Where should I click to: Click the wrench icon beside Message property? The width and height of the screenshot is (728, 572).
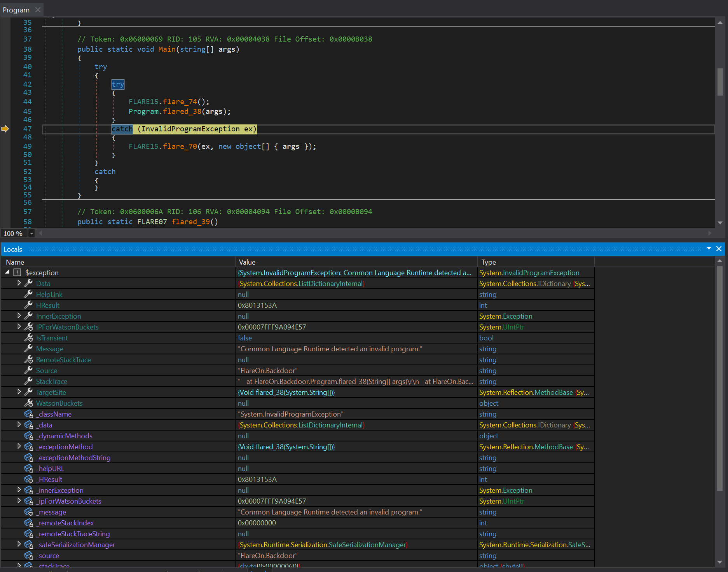coord(28,349)
